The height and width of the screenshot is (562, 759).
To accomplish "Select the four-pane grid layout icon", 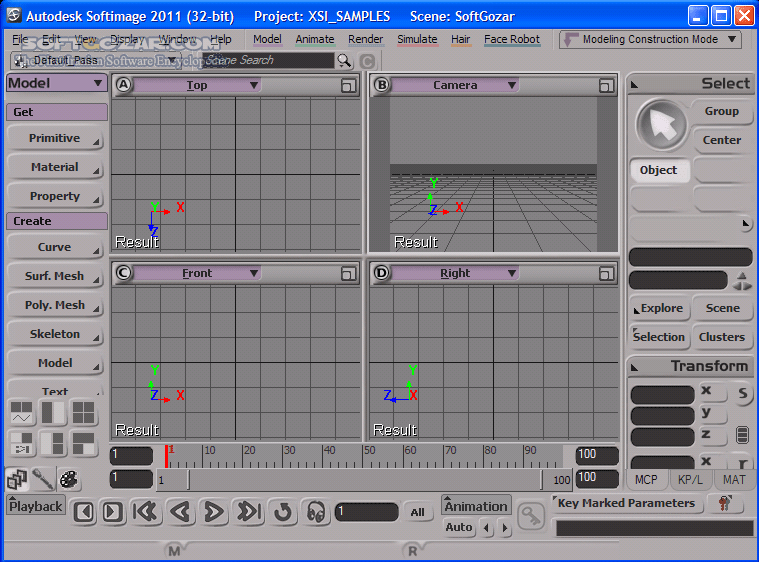I will click(83, 412).
